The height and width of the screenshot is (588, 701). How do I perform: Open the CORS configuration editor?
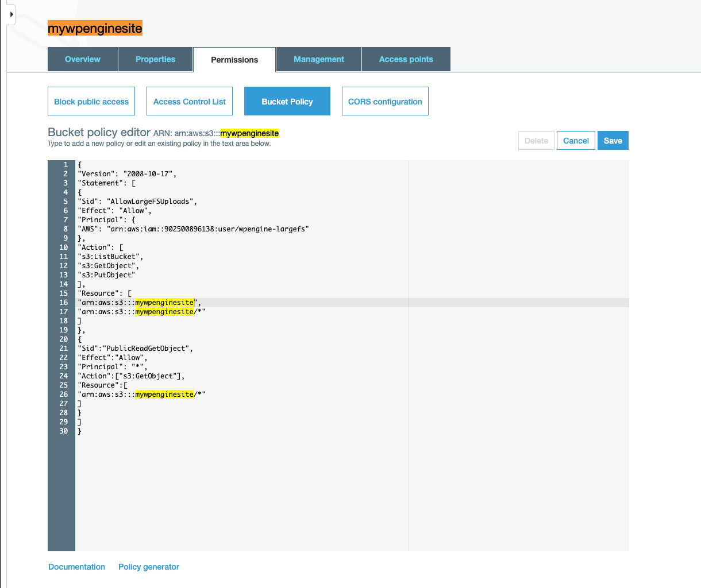click(385, 101)
